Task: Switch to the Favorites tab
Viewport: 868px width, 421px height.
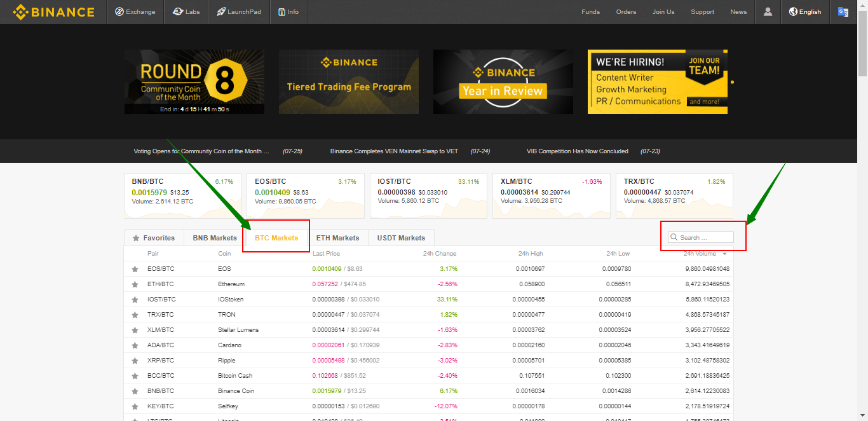Action: tap(154, 238)
